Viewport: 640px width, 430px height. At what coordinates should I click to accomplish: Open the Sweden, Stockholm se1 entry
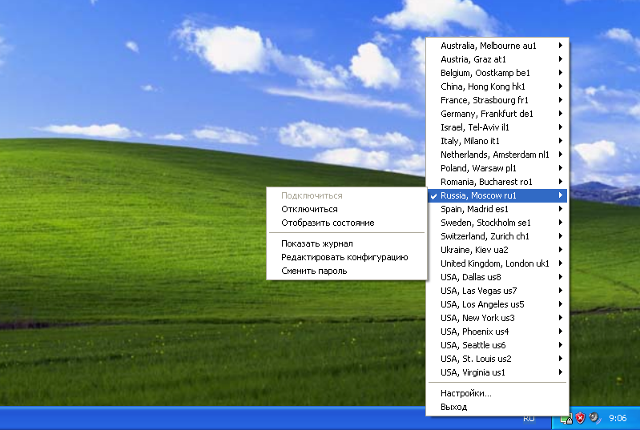(x=497, y=222)
